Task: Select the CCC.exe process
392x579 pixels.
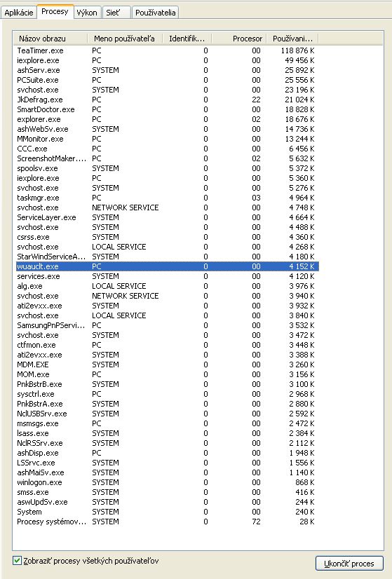Action: [168, 149]
